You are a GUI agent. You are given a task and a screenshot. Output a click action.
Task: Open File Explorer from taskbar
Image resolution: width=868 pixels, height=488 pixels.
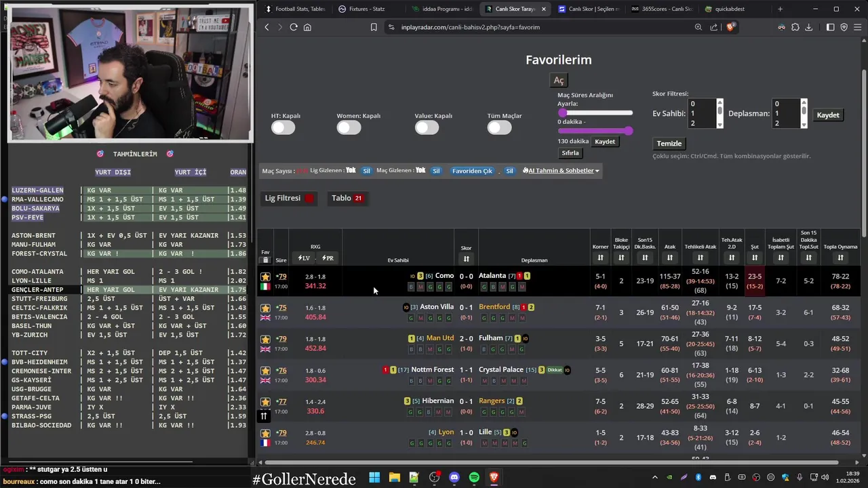[x=394, y=477]
